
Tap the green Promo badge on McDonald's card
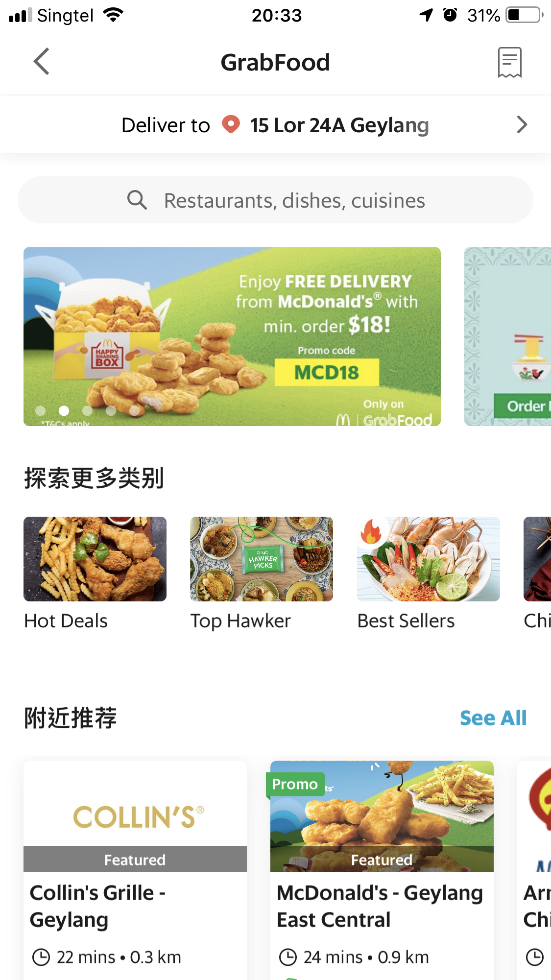[x=295, y=784]
